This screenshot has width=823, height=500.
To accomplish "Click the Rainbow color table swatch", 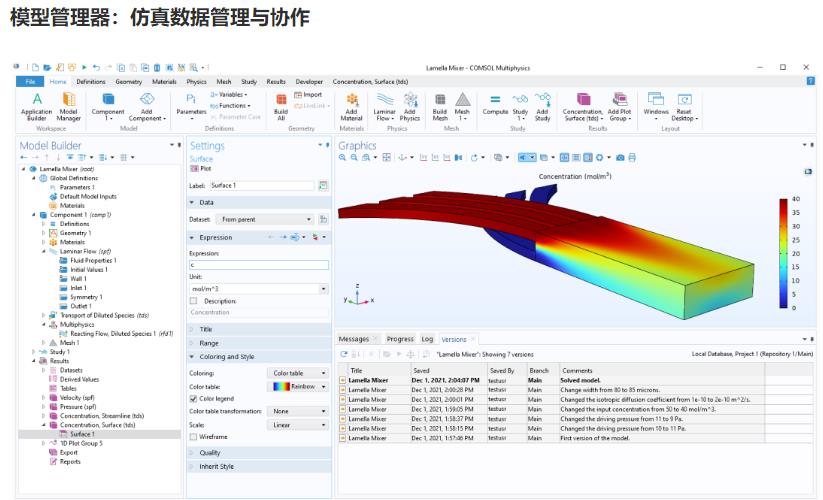I will point(282,387).
